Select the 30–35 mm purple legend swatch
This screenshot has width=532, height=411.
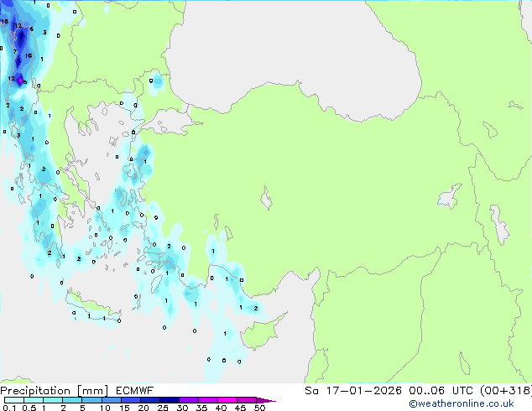(188, 400)
